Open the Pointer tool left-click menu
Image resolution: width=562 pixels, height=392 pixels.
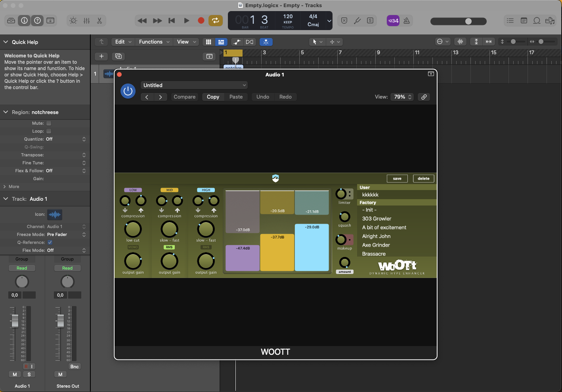318,42
